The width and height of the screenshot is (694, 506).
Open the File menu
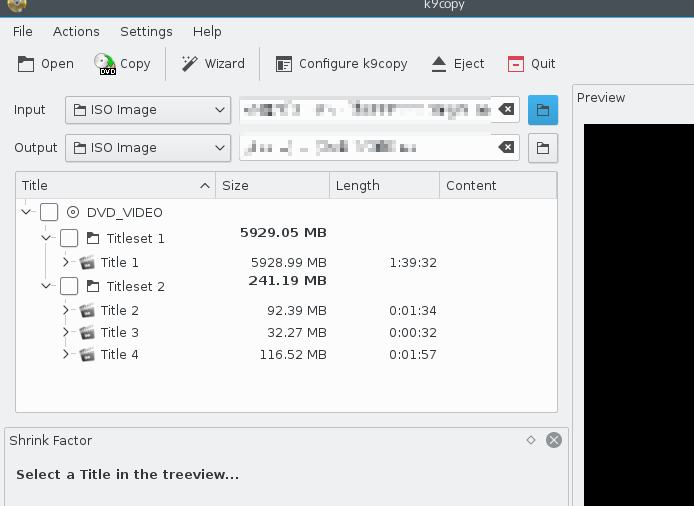coord(23,31)
